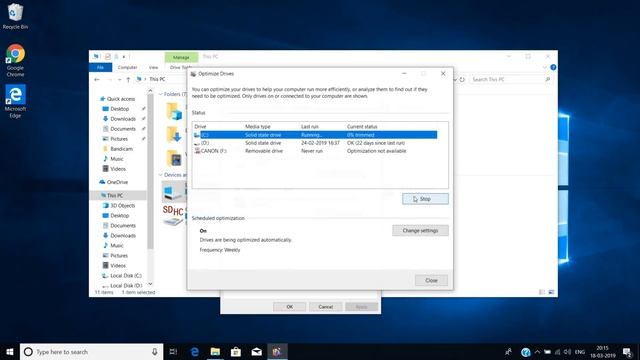This screenshot has width=640, height=360.
Task: Select OneDrive in navigation pane
Action: click(114, 182)
